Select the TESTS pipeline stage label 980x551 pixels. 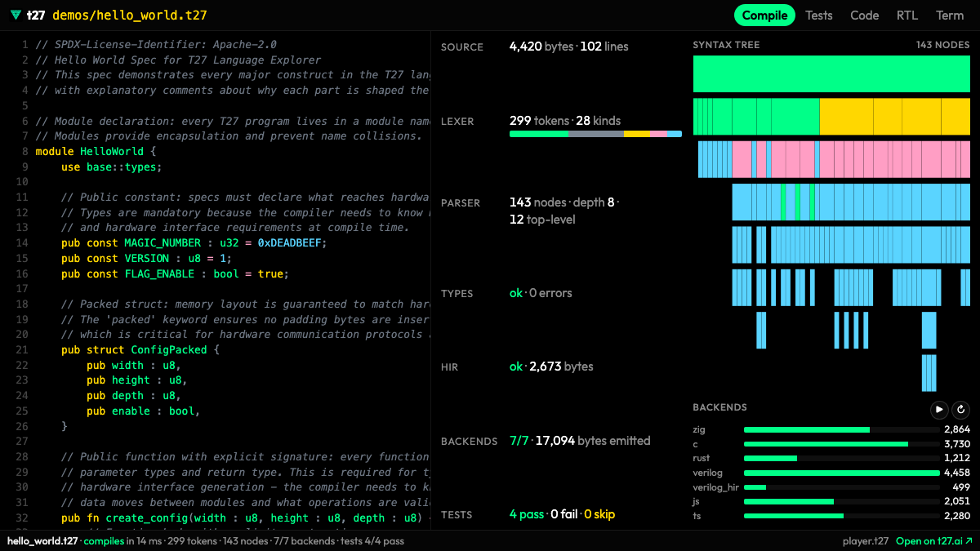pyautogui.click(x=457, y=515)
